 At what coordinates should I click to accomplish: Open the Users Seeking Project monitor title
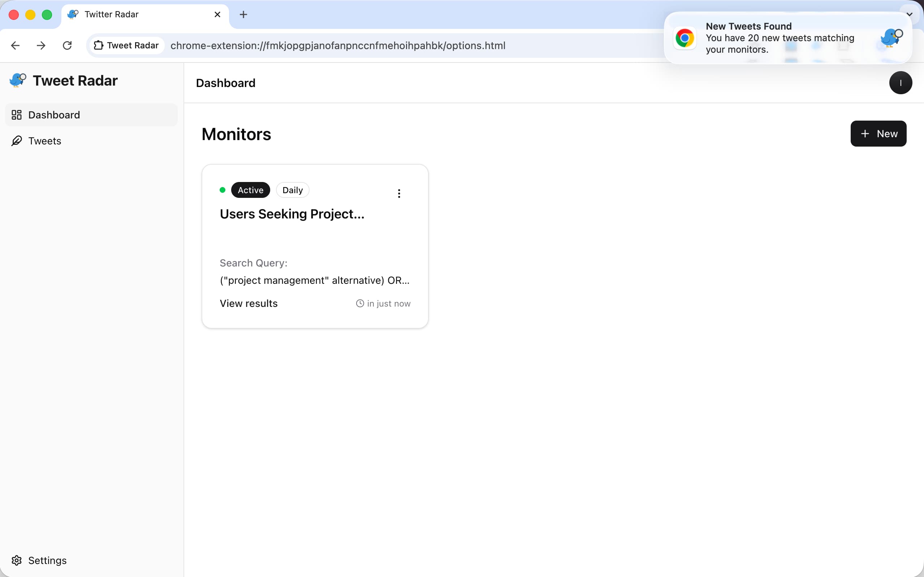tap(292, 214)
